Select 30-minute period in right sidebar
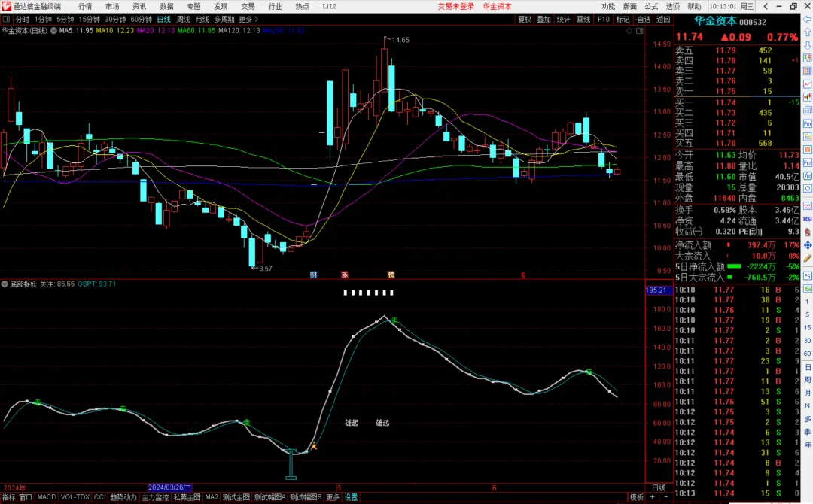Screen dimensions: 813x504 (x=807, y=340)
